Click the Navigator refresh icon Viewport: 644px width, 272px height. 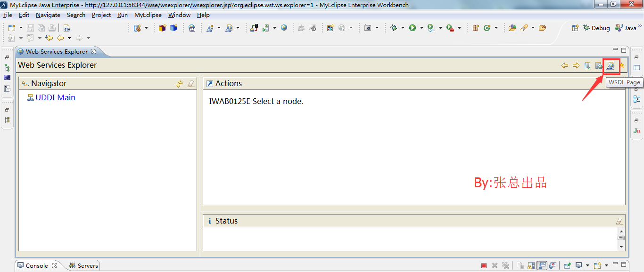pos(179,84)
